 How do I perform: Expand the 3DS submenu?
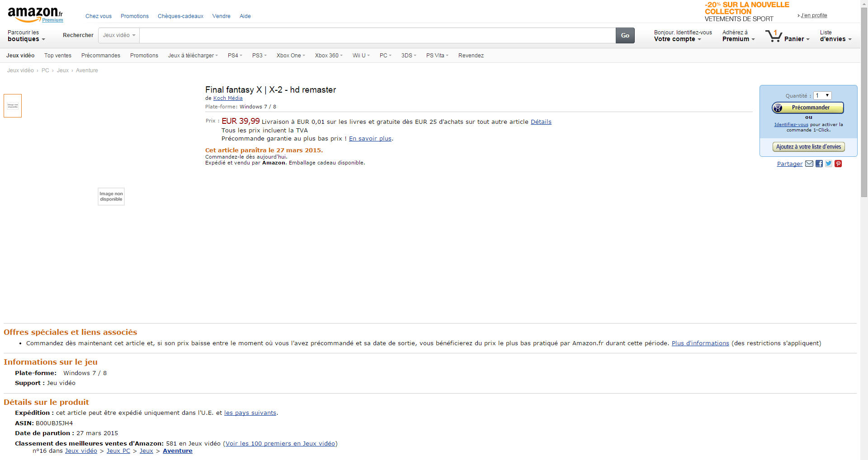[409, 56]
